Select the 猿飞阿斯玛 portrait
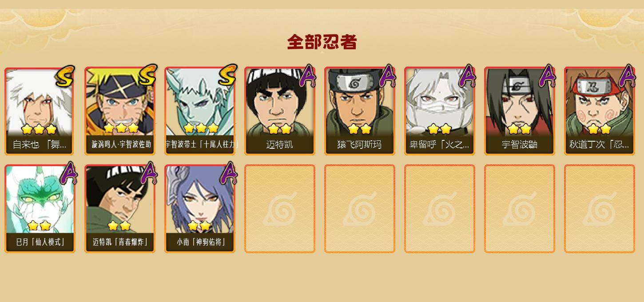Screen dimensions: 644x302 (x=360, y=111)
